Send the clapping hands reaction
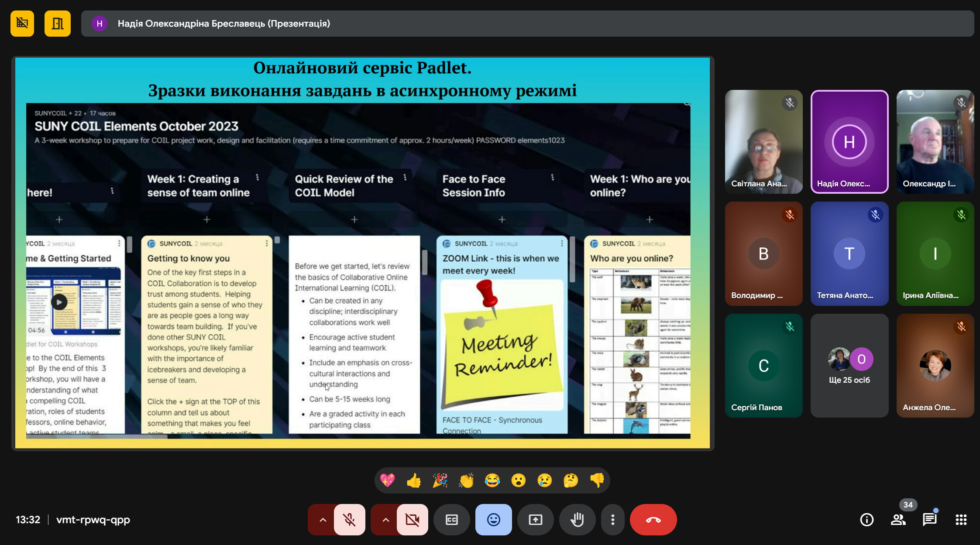The image size is (980, 545). coord(466,480)
